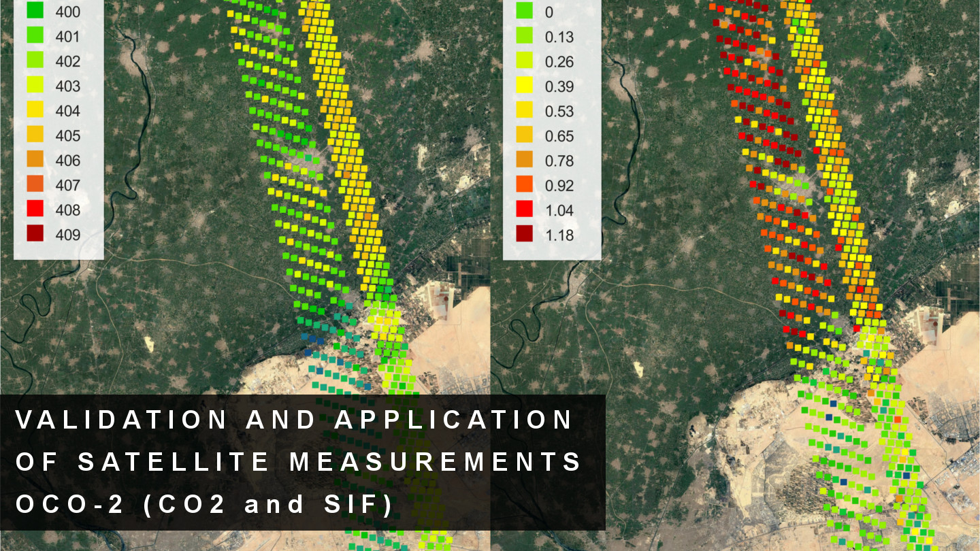980x551 pixels.
Task: Click the legend value text 404
Action: (x=69, y=111)
